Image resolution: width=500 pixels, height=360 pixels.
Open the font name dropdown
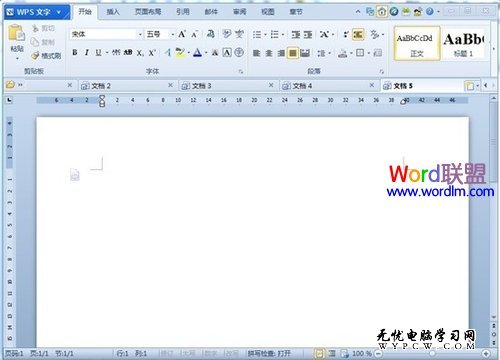click(140, 34)
